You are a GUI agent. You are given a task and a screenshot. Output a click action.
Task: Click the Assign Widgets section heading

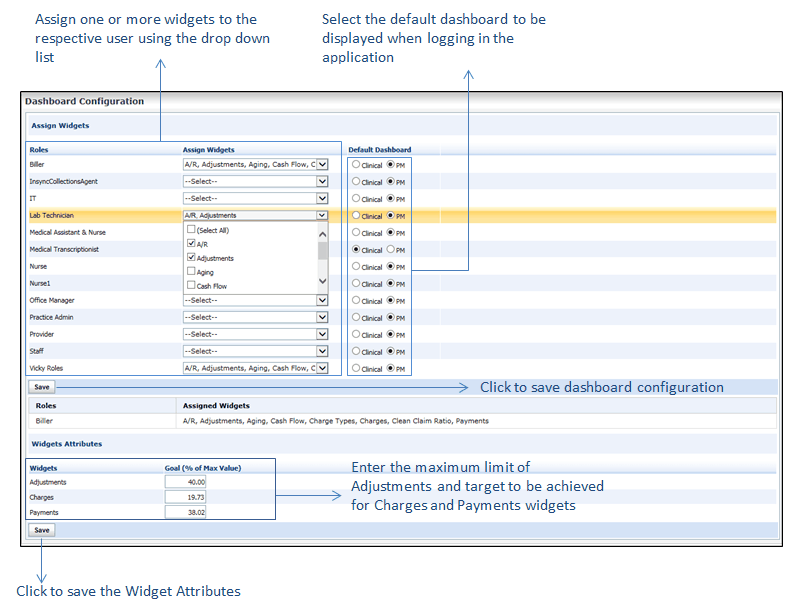[60, 126]
